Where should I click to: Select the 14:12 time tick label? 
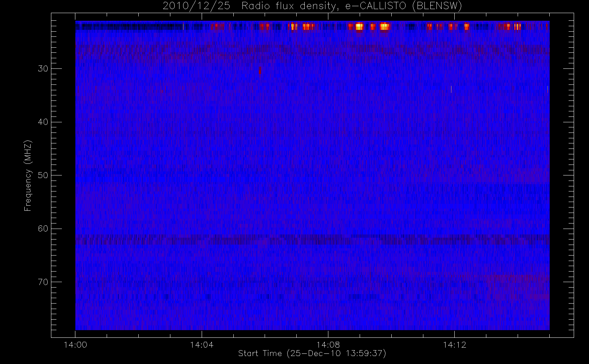(x=454, y=345)
